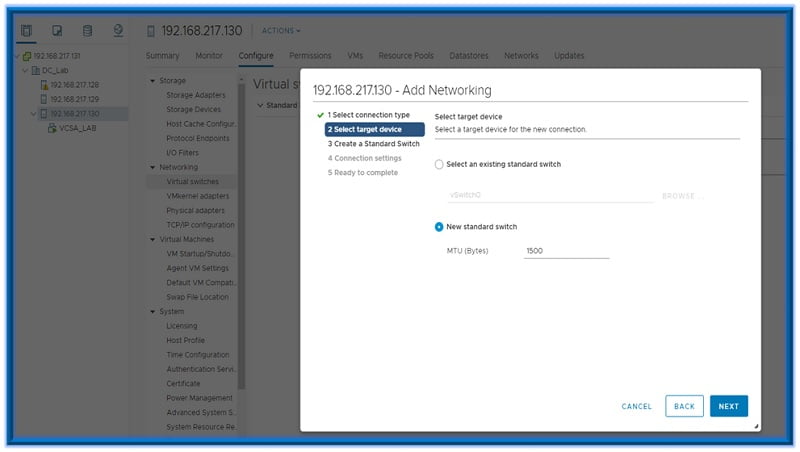
Task: Collapse the DC_Lab tree node
Action: [x=23, y=70]
